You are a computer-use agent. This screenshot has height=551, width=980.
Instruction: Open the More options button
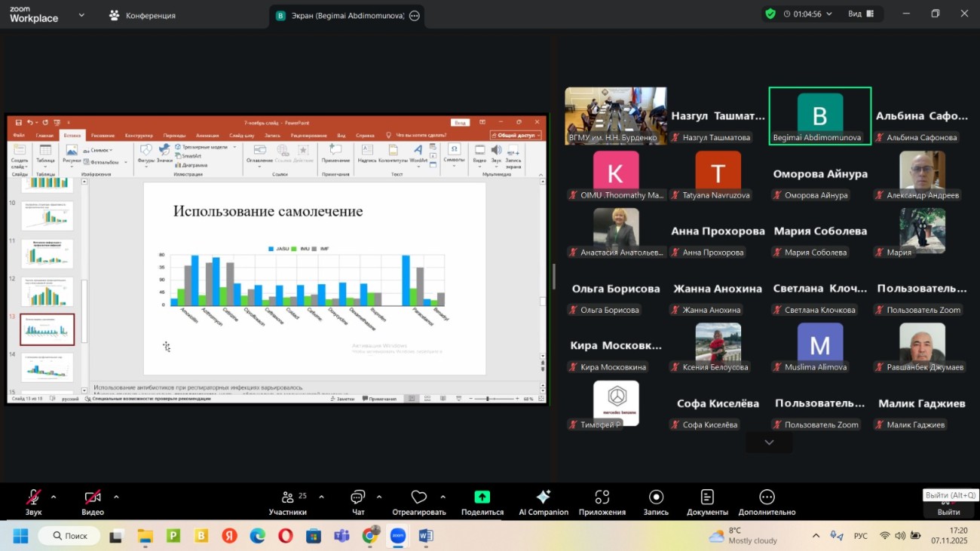click(x=767, y=497)
